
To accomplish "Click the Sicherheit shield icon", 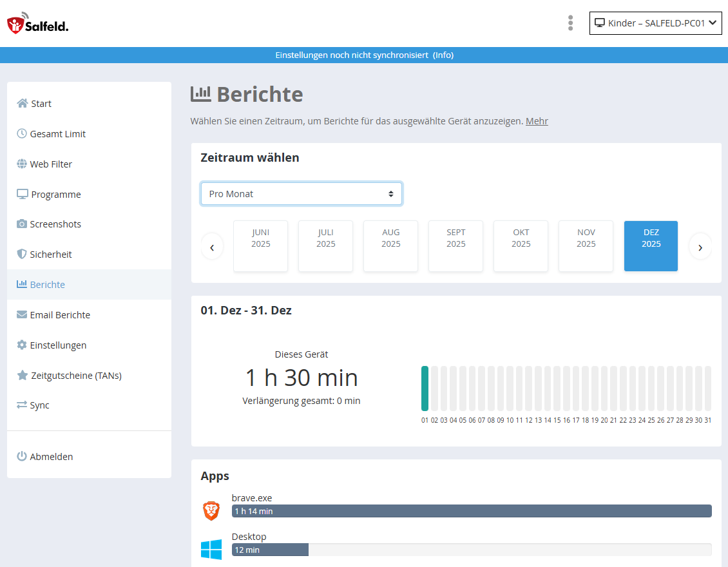I will (22, 255).
